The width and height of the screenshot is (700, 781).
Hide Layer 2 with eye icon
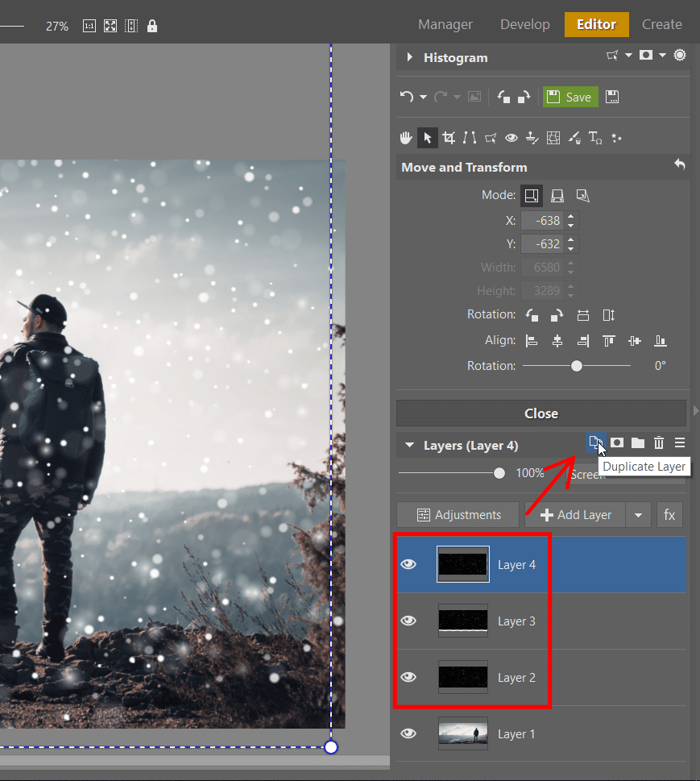pos(408,677)
